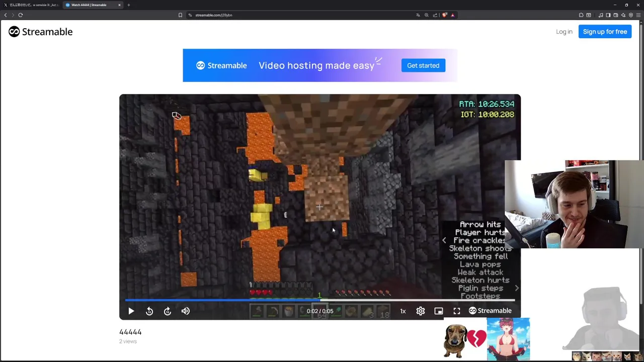This screenshot has height=362, width=644.
Task: Click the video title 44444
Action: coord(130,332)
